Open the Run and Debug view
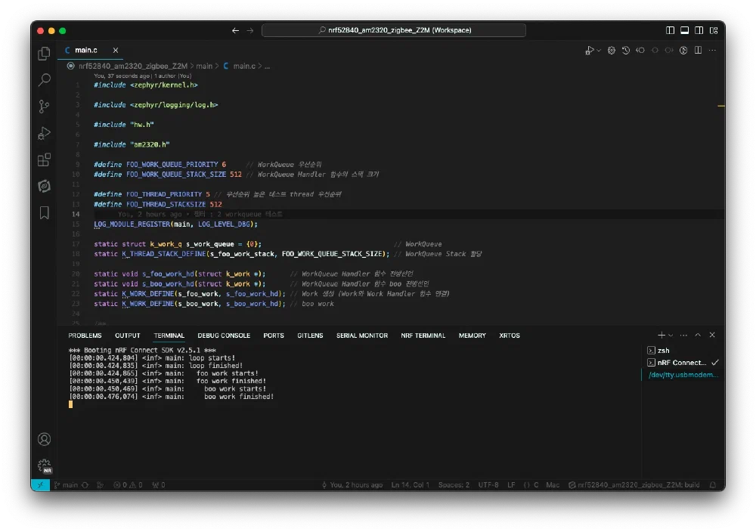The width and height of the screenshot is (756, 532). [x=45, y=133]
